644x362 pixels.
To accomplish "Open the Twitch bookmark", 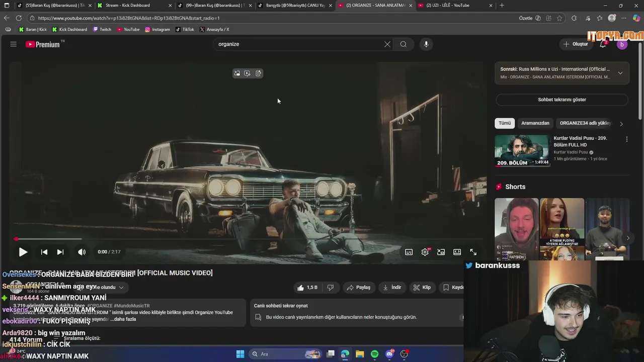I will (102, 30).
